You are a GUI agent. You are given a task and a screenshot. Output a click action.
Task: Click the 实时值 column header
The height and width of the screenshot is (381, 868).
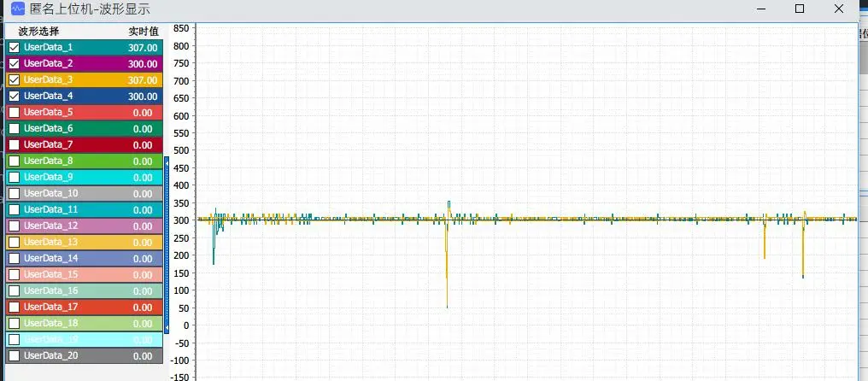click(143, 32)
